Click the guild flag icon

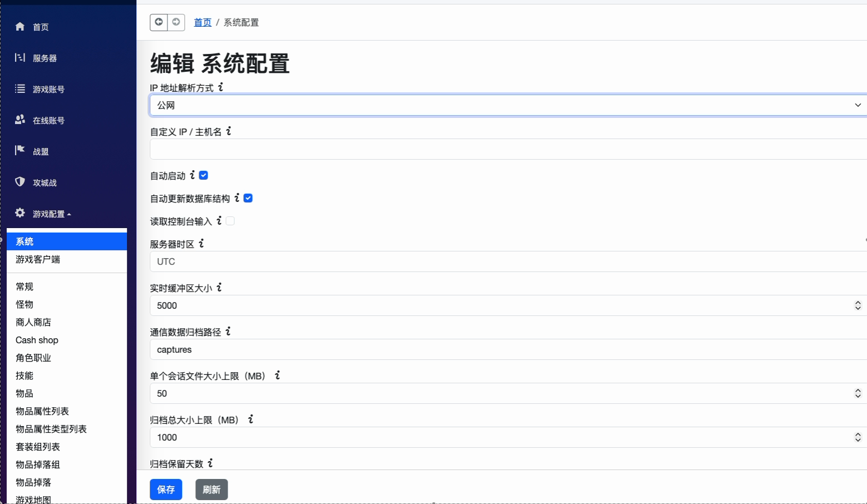coord(20,150)
